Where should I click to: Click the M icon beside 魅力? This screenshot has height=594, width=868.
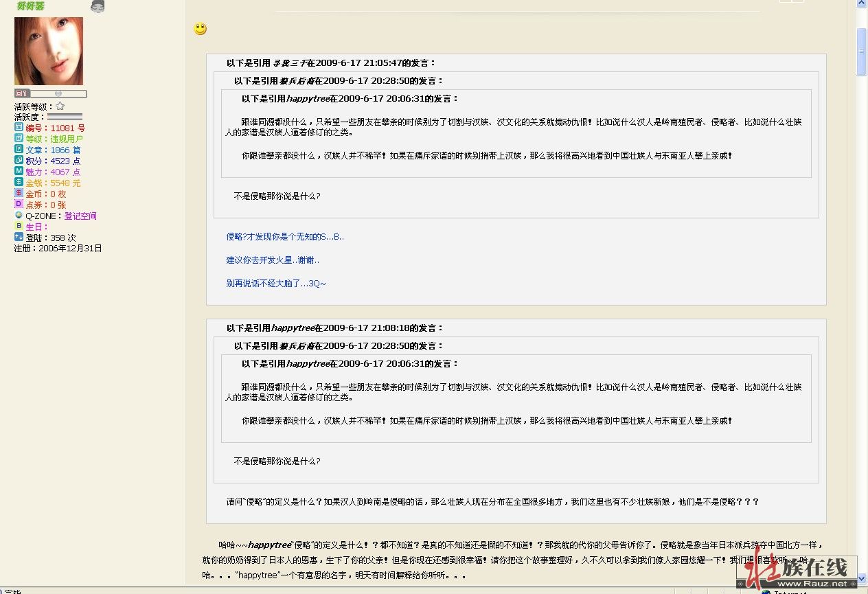(19, 172)
